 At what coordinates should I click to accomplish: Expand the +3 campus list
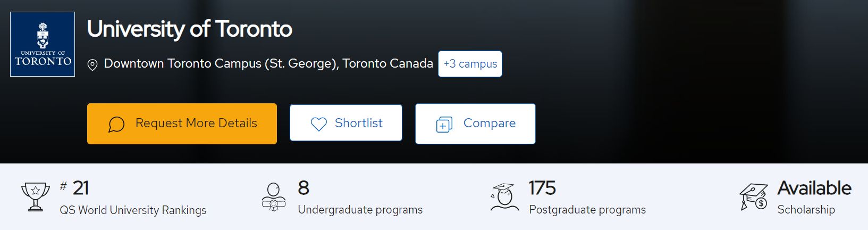pos(470,64)
